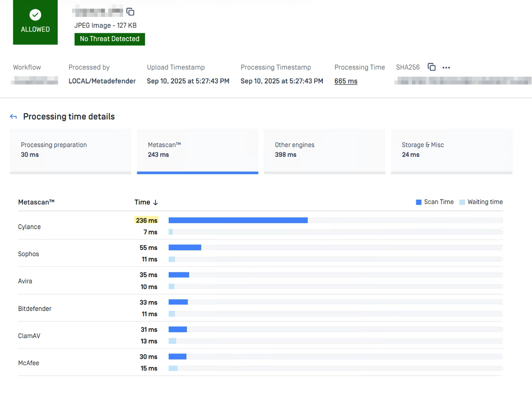Click the No Threat Detected badge
The image size is (532, 402).
pos(110,39)
